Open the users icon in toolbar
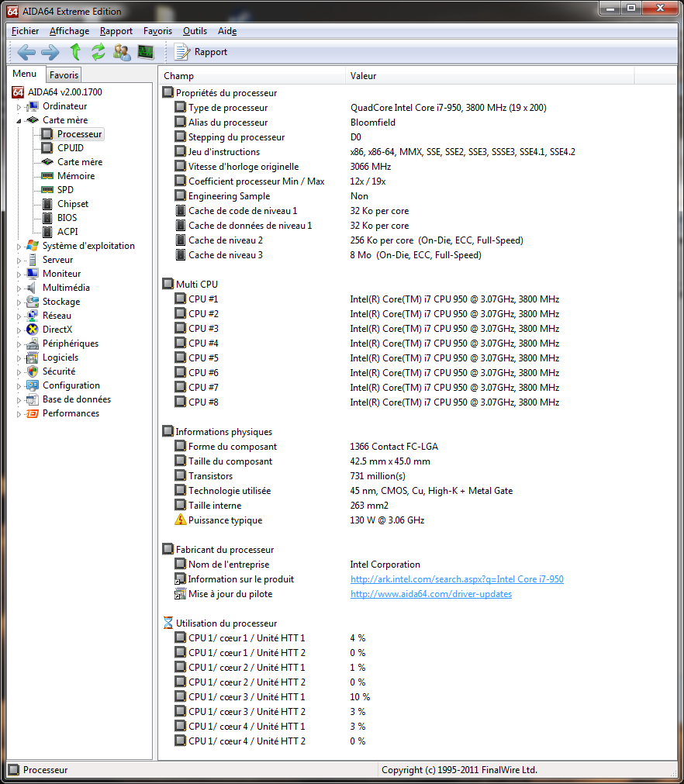Image resolution: width=684 pixels, height=784 pixels. point(122,51)
